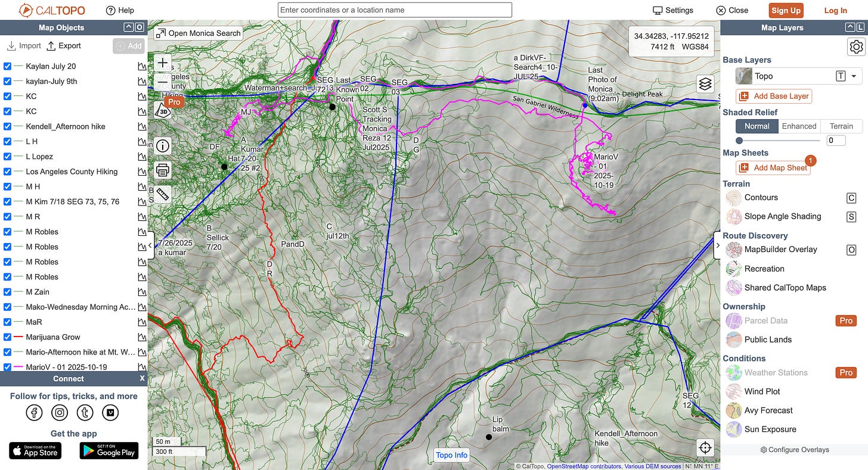
Task: Collapse right sidebar with chevron handle
Action: click(717, 245)
